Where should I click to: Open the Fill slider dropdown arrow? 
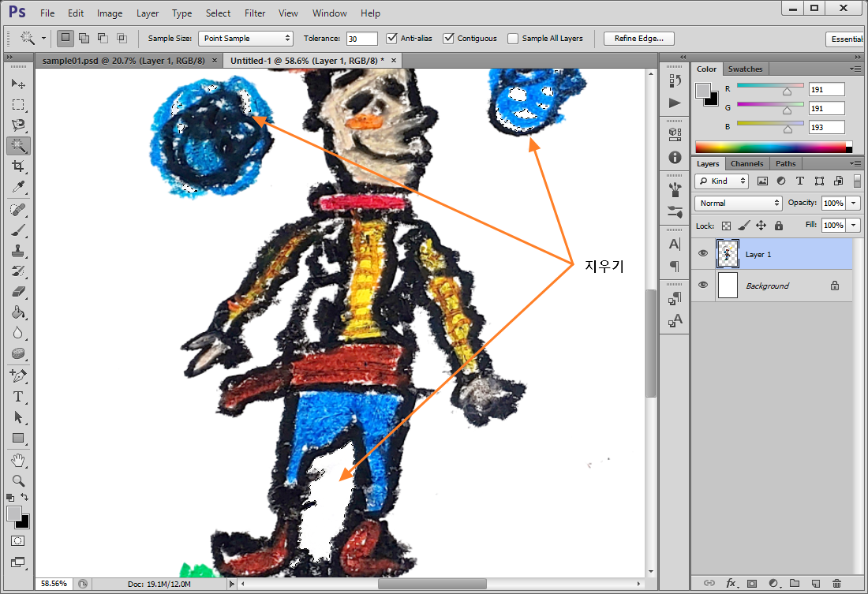coord(854,226)
